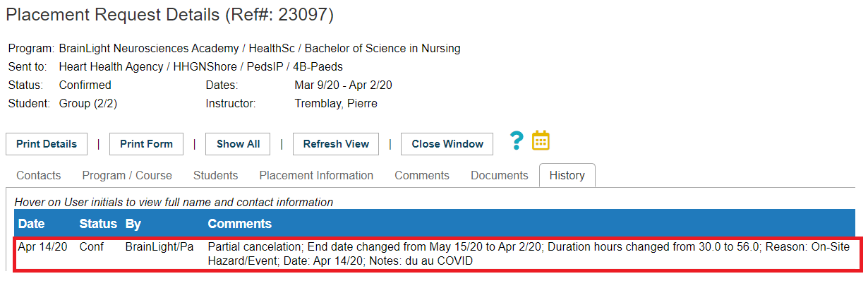The image size is (868, 281).
Task: Open the Program / Course tab
Action: pos(127,176)
